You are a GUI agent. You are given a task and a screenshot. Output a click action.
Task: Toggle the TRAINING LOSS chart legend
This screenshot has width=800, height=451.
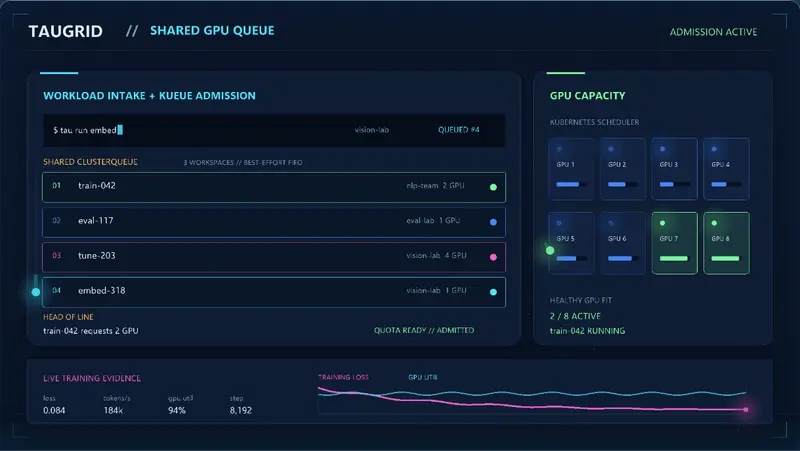tap(343, 377)
